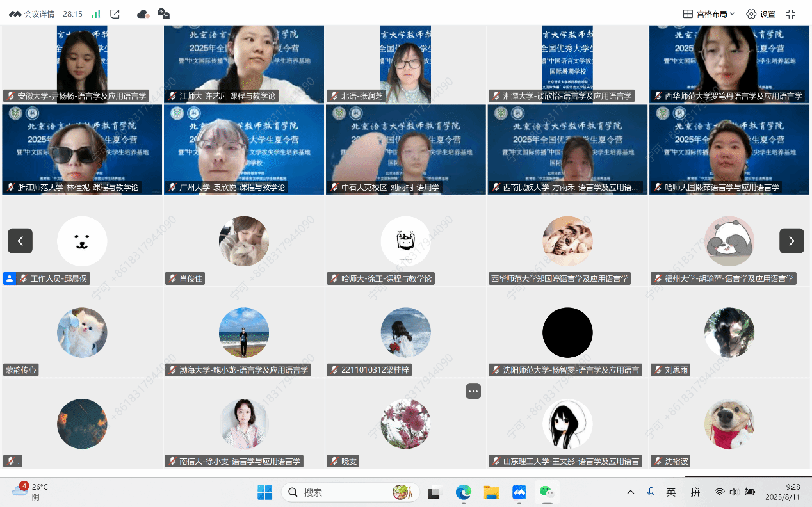Screen dimensions: 812x507
Task: Click the cloud recording status icon
Action: 143,14
